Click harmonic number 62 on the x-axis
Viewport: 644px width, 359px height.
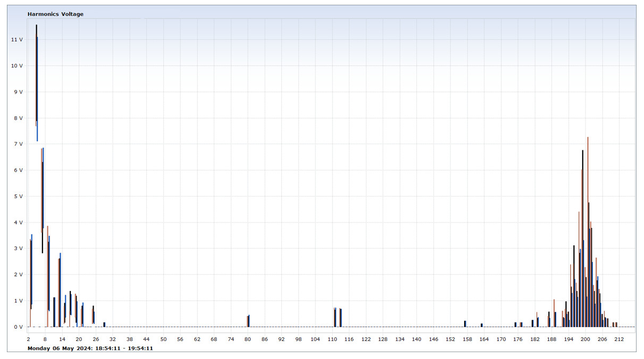pos(197,339)
